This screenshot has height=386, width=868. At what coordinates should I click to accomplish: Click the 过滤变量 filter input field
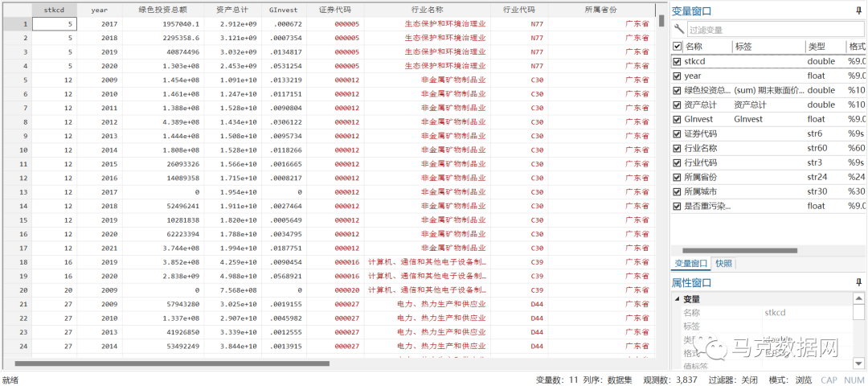(775, 30)
